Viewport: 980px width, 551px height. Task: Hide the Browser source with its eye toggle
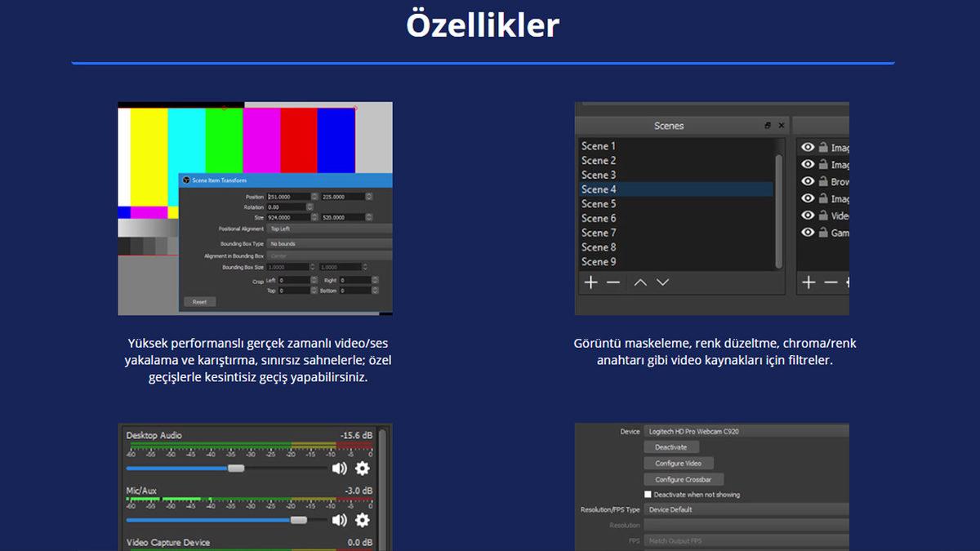[807, 181]
